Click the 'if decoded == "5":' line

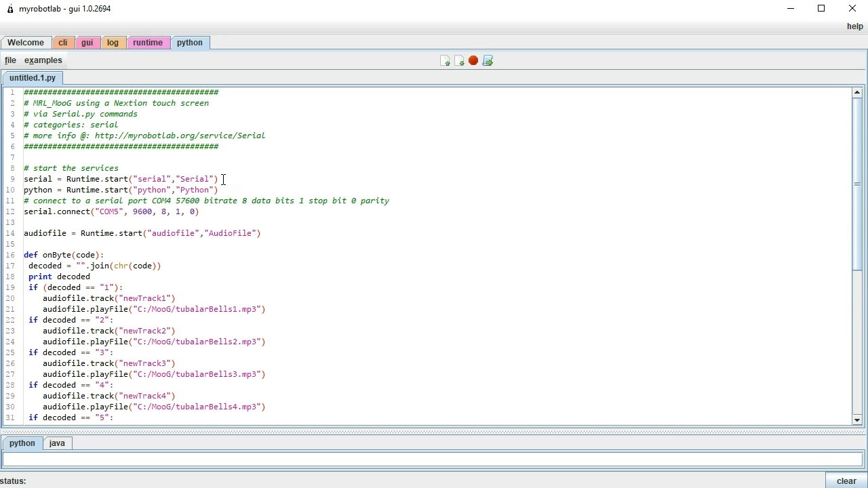tap(71, 418)
